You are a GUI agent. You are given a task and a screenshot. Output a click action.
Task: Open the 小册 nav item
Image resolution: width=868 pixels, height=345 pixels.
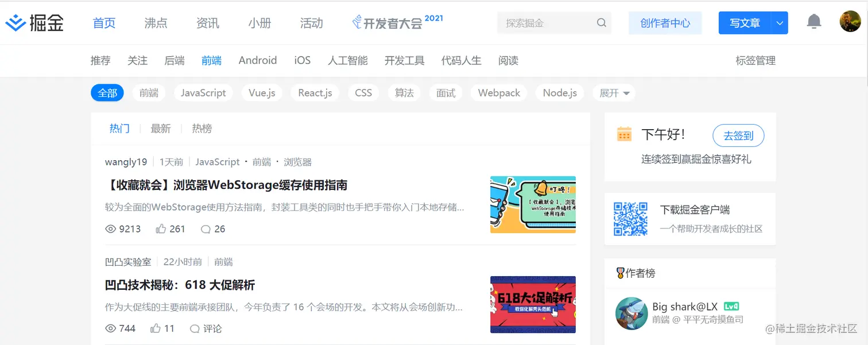pyautogui.click(x=259, y=23)
